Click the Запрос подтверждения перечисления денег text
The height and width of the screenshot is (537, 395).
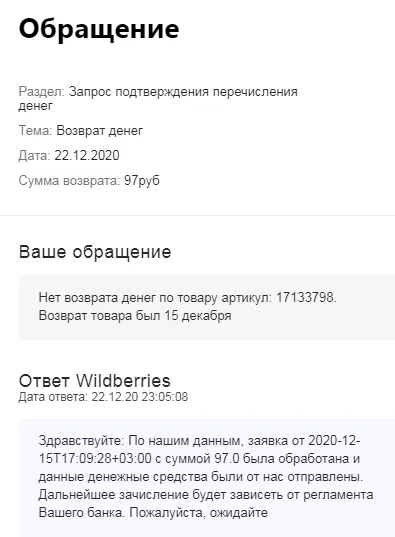click(x=158, y=99)
